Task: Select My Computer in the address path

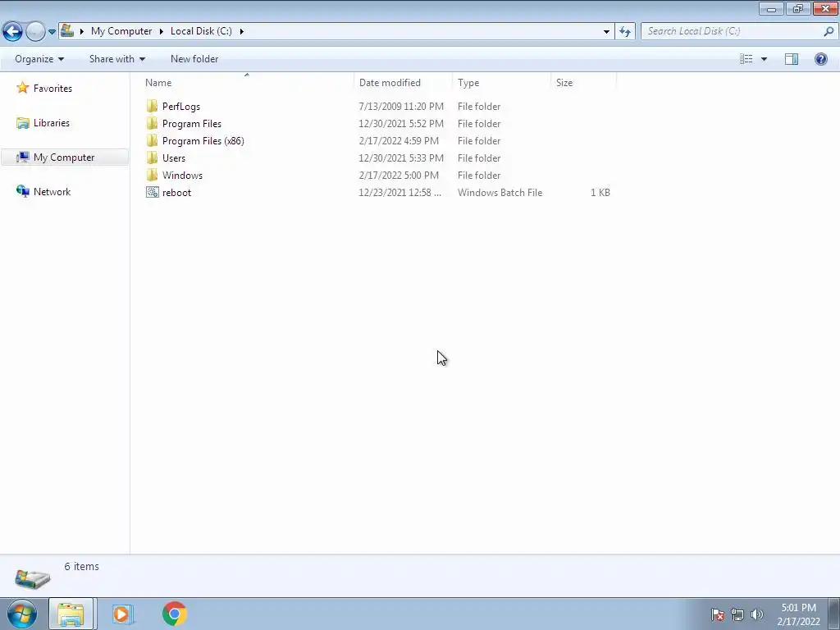Action: [x=121, y=31]
